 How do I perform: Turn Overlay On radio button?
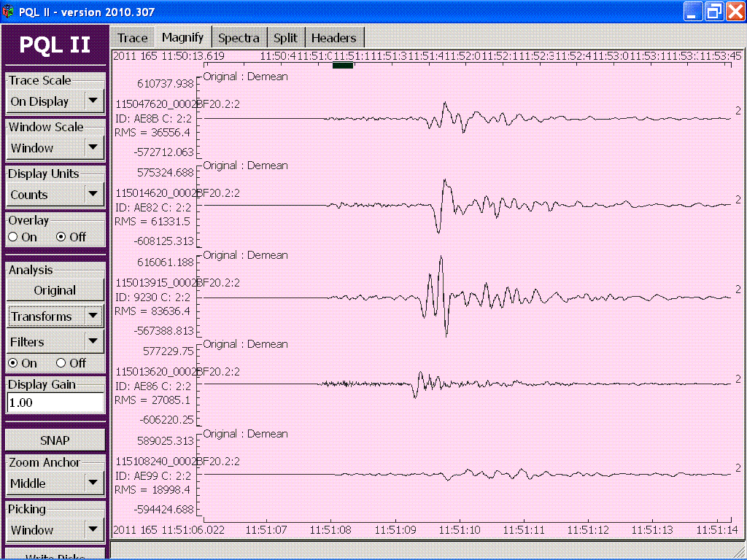tap(13, 237)
